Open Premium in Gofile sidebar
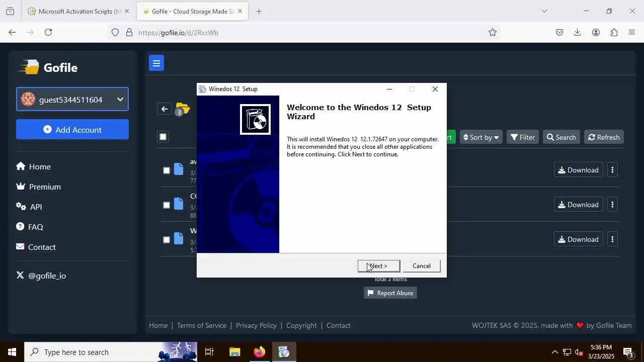 (38, 187)
